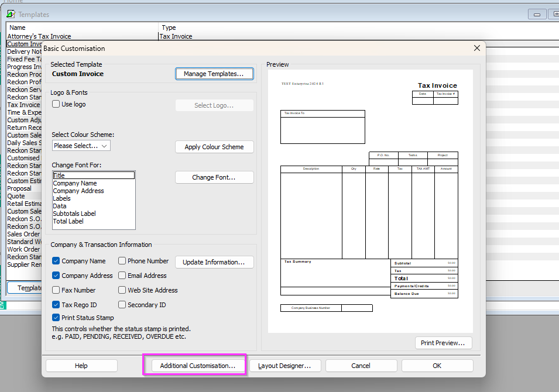The width and height of the screenshot is (559, 392).
Task: Select the Sales Order template row
Action: click(23, 234)
